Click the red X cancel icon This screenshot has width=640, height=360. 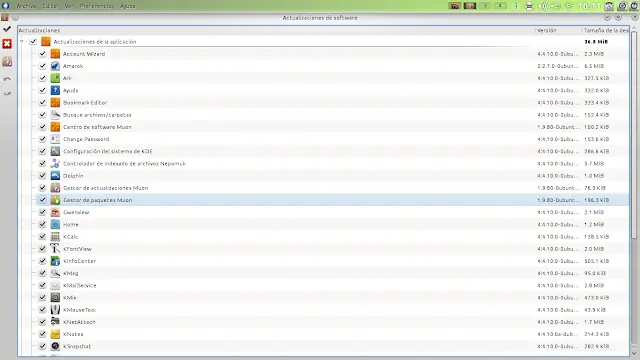tap(7, 44)
